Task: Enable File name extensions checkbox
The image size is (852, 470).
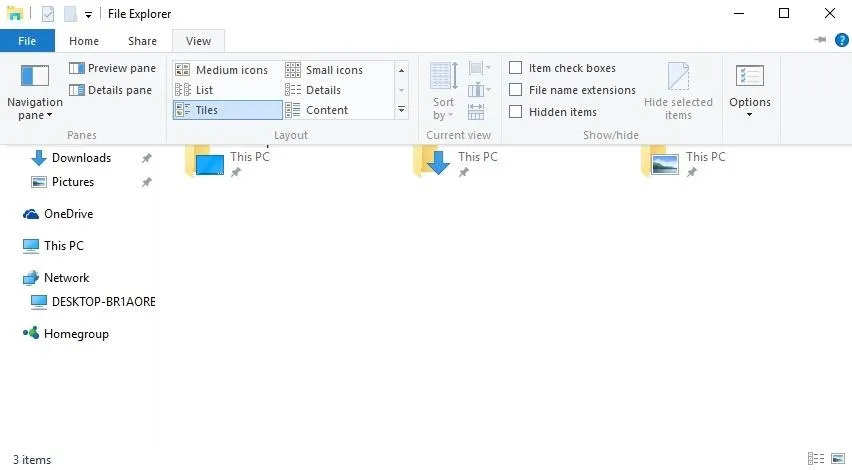Action: coord(572,90)
